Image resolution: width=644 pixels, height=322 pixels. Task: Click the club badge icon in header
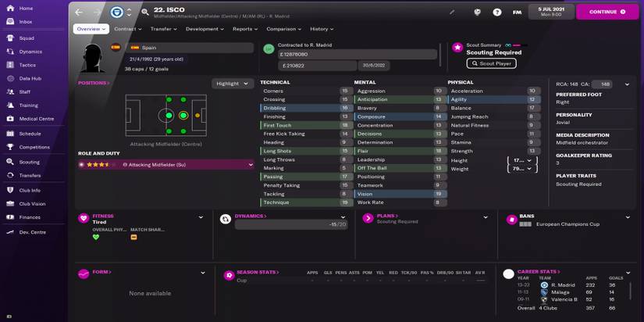[117, 13]
